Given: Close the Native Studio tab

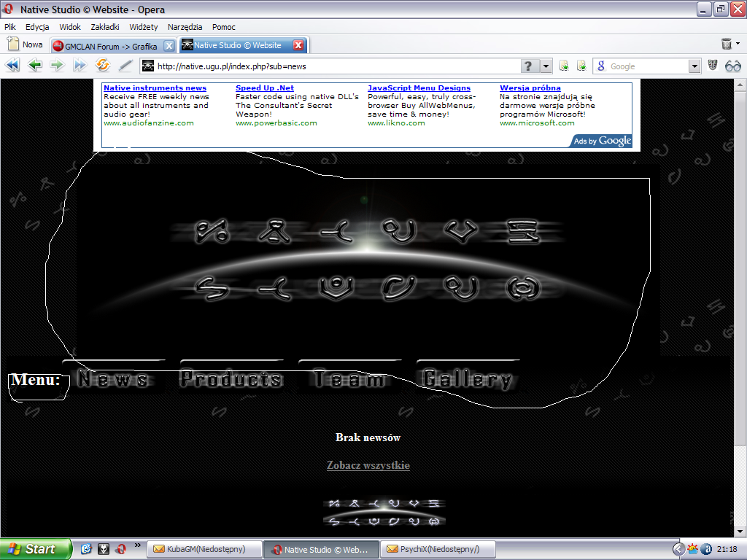Looking at the screenshot, I should click(298, 45).
